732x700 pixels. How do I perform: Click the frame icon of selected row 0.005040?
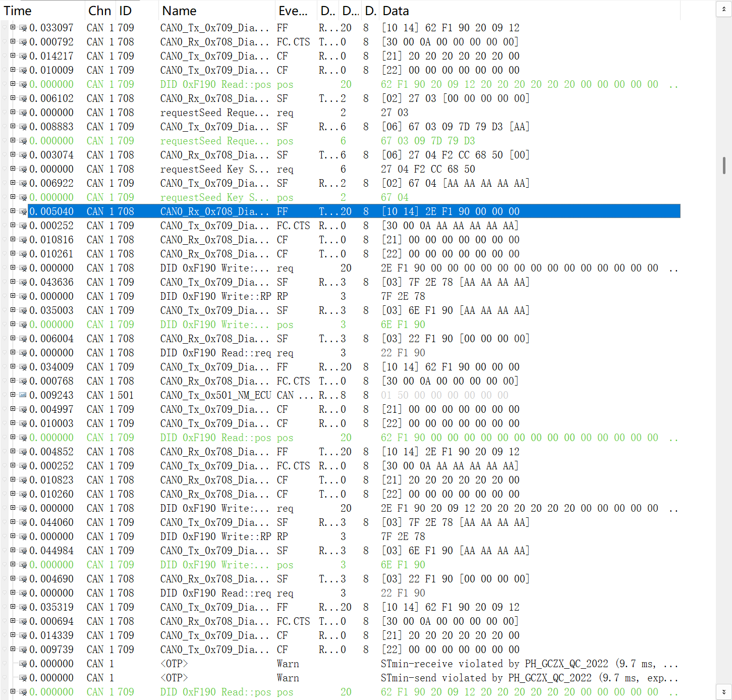point(23,211)
